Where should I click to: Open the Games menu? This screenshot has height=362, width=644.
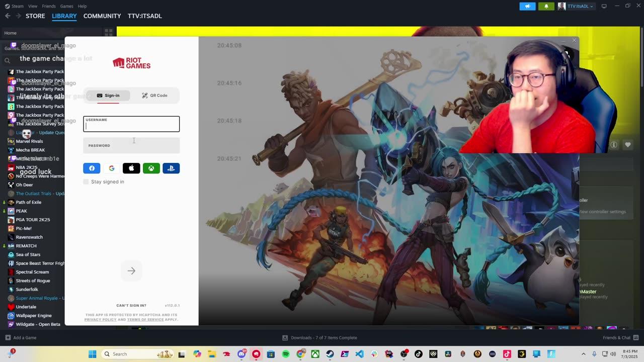click(x=67, y=6)
